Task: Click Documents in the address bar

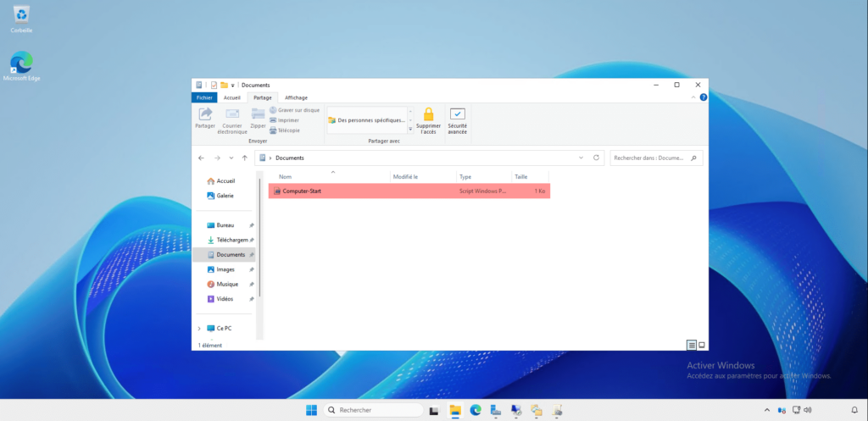Action: pos(290,158)
